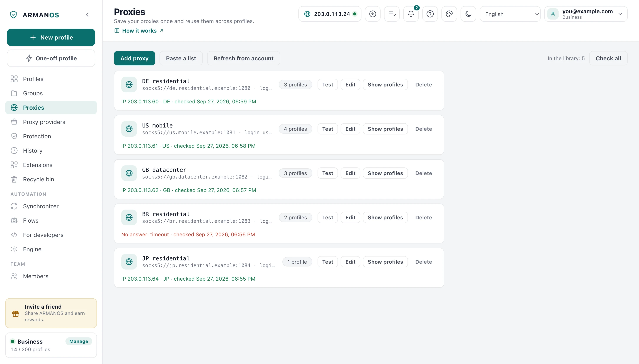Click the globe icon of DE residential
Screen dimensions: 639x364
click(129, 84)
